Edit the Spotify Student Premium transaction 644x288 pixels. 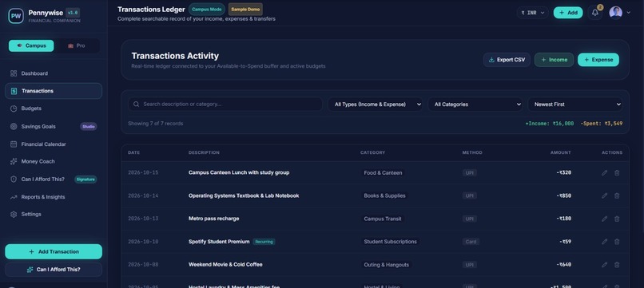click(604, 242)
